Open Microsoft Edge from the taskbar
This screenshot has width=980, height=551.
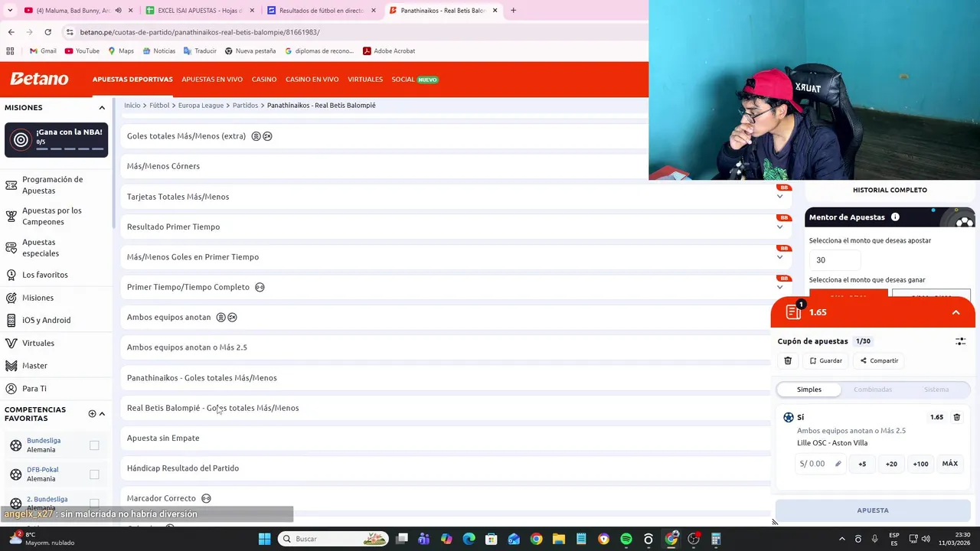(x=469, y=539)
